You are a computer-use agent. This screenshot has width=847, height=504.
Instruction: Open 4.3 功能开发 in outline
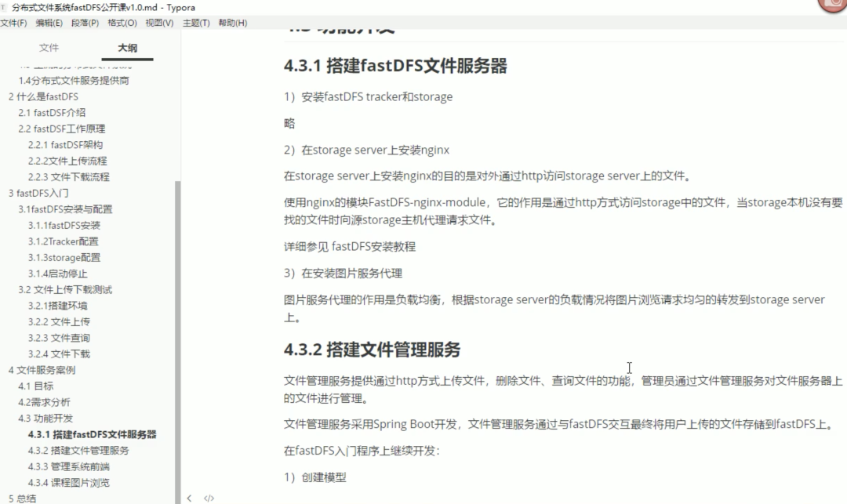point(45,419)
